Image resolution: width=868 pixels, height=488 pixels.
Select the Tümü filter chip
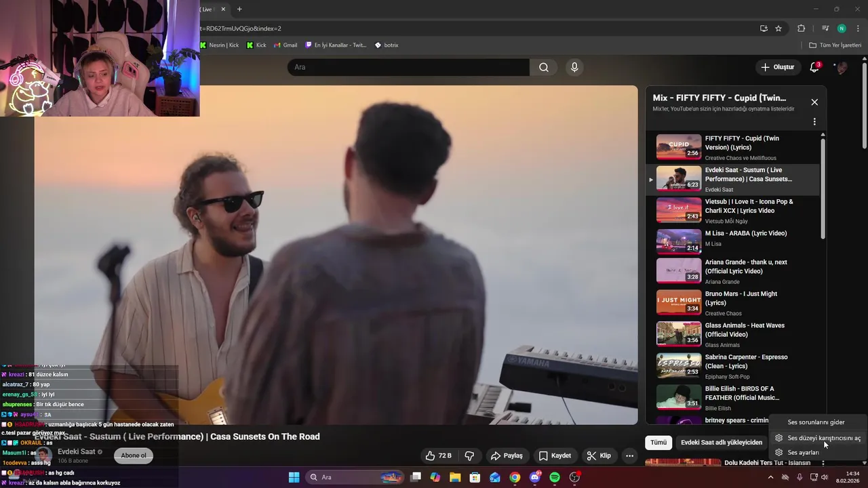[x=658, y=443]
